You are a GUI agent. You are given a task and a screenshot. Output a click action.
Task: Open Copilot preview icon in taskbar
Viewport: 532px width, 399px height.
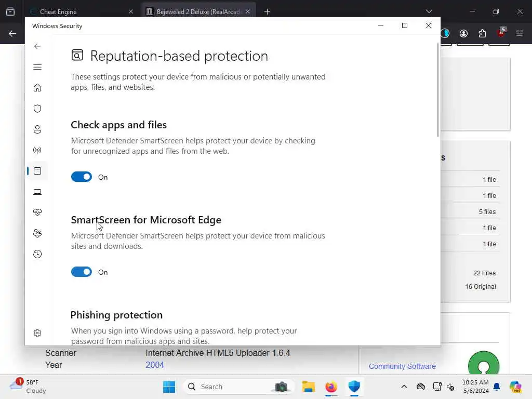coord(515,387)
